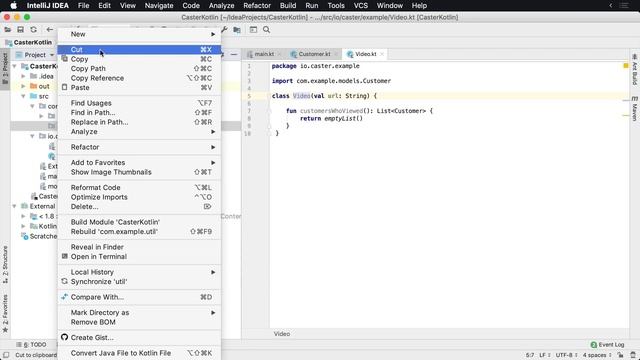
Task: Click the inspector hector status icon
Action: [x=633, y=355]
